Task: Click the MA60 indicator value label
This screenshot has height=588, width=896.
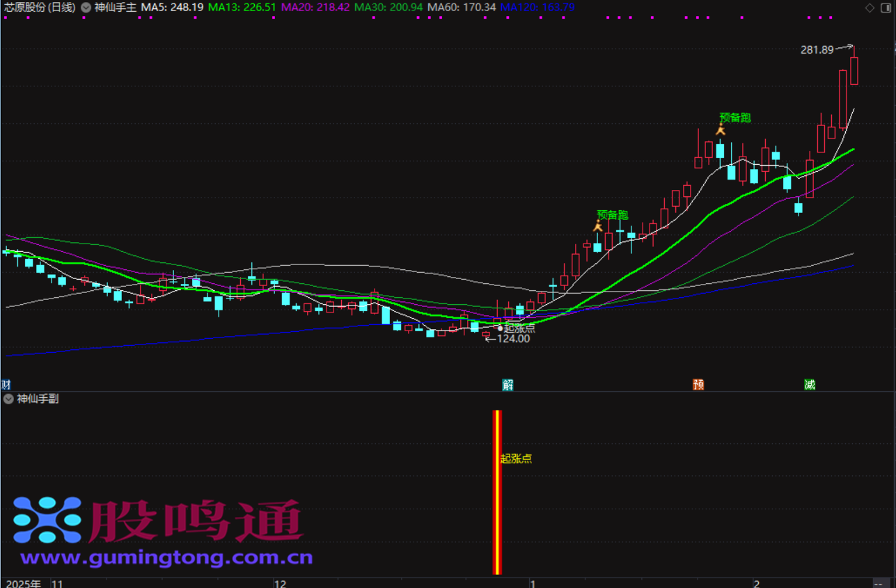Action: click(x=462, y=8)
